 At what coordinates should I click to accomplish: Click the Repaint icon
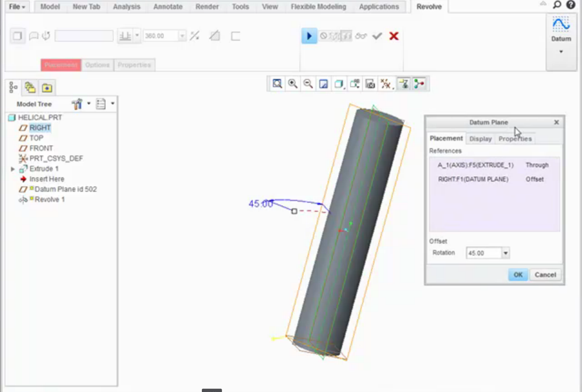click(x=323, y=84)
